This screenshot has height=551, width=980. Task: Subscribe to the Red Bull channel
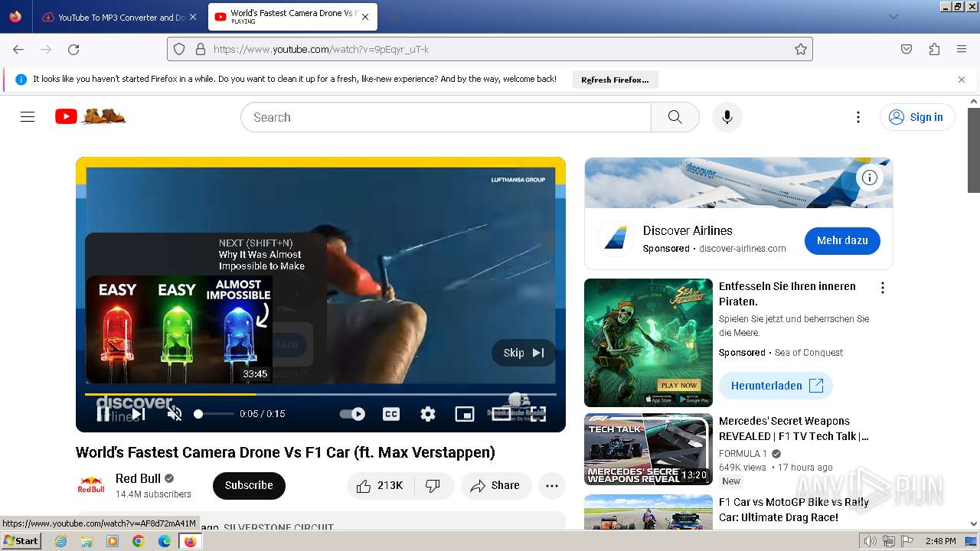coord(249,485)
